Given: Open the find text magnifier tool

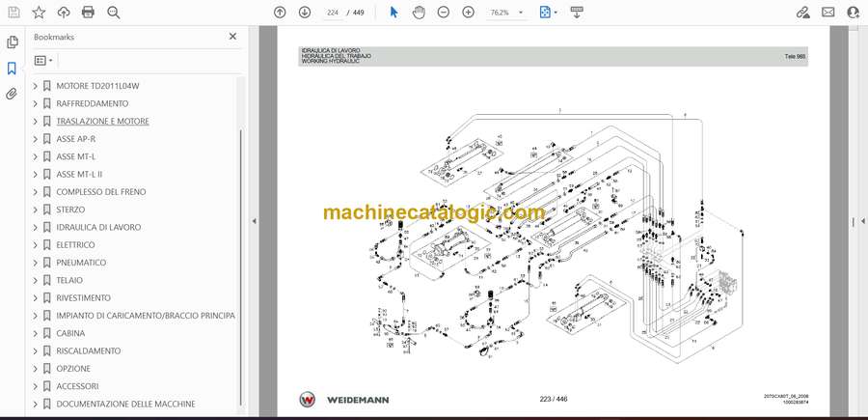Looking at the screenshot, I should pyautogui.click(x=114, y=13).
